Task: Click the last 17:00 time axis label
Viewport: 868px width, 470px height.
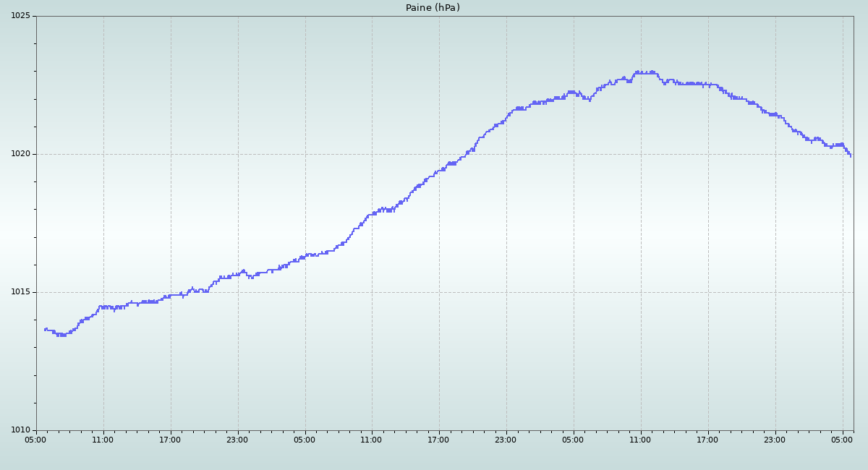Action: point(707,440)
